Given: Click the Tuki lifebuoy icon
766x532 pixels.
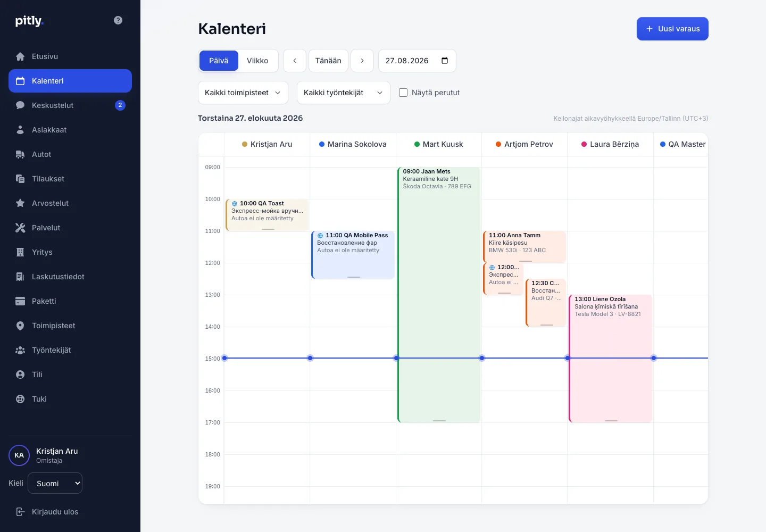Looking at the screenshot, I should pos(20,399).
